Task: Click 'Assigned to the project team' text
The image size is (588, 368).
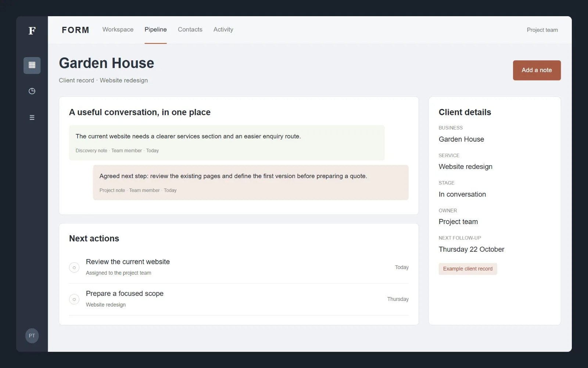Action: click(x=118, y=273)
